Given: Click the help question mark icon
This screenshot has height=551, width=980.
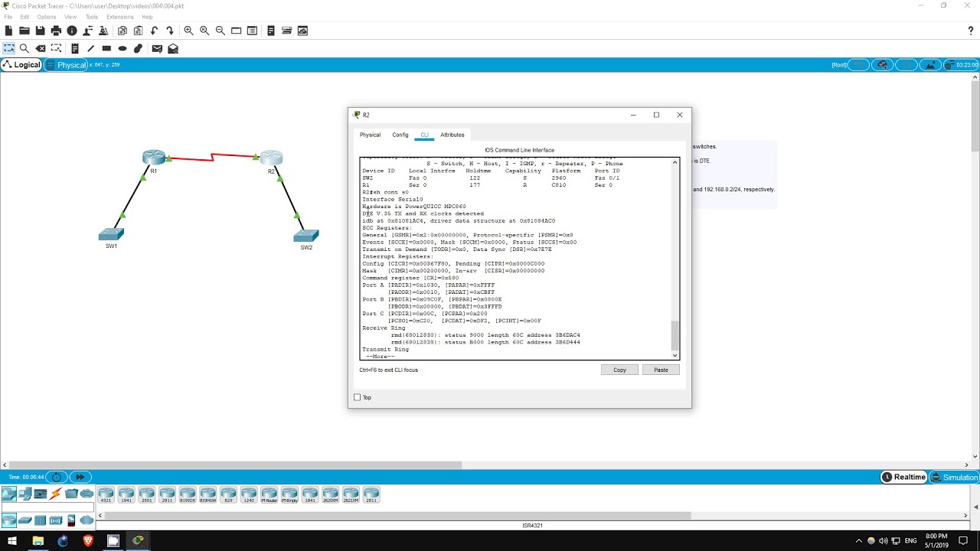Looking at the screenshot, I should [971, 31].
